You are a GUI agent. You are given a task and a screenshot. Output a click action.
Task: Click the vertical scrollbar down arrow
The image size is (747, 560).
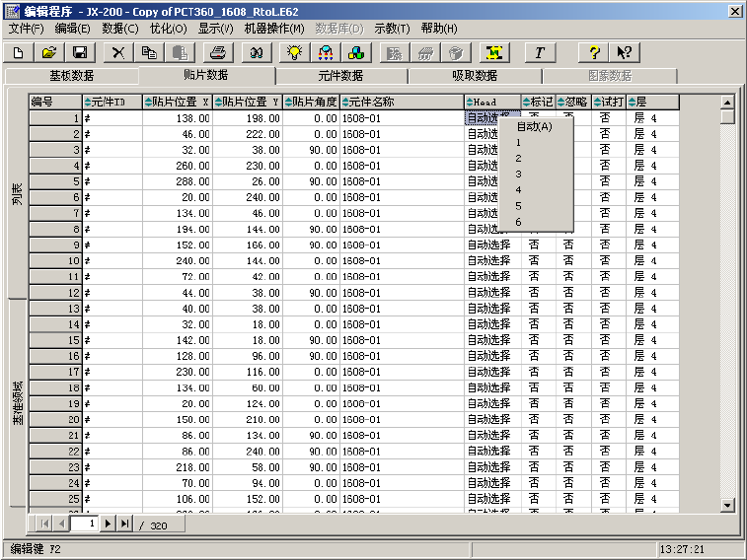pyautogui.click(x=727, y=505)
